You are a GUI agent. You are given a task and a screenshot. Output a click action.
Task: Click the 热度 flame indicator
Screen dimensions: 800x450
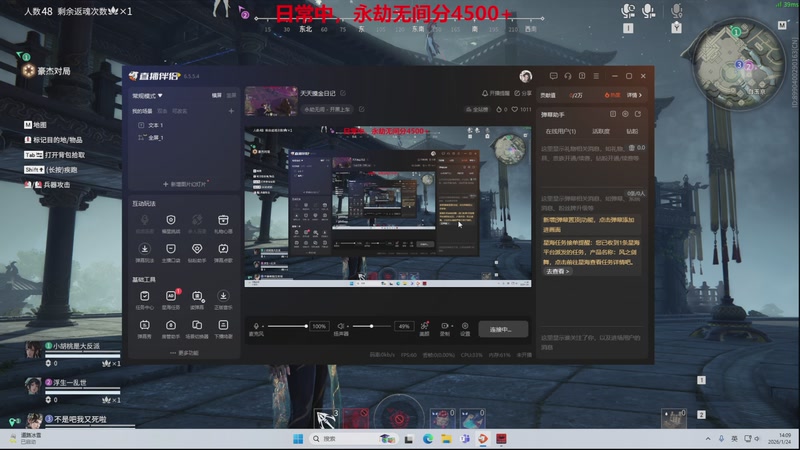pos(612,95)
